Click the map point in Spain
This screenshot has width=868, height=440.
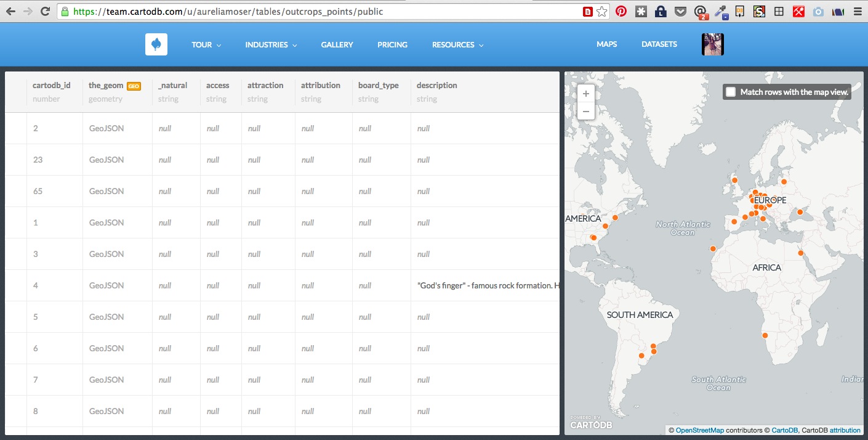(x=734, y=221)
